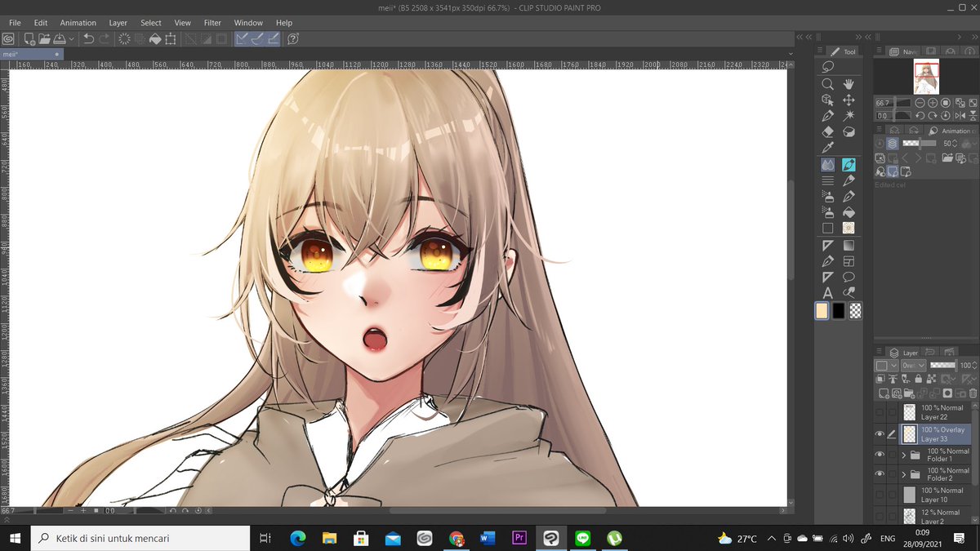Screen dimensions: 980x551
Task: Hide Folder 1 using its eye icon
Action: pos(880,455)
